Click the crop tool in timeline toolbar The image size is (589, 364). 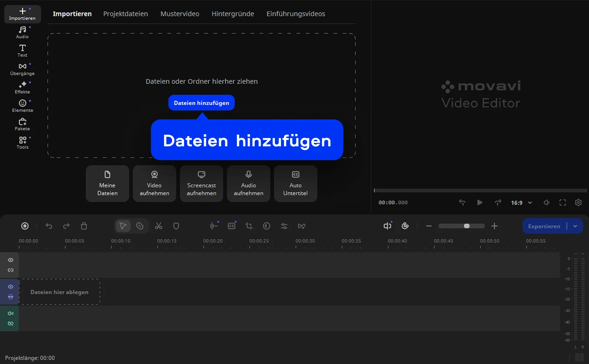click(249, 226)
